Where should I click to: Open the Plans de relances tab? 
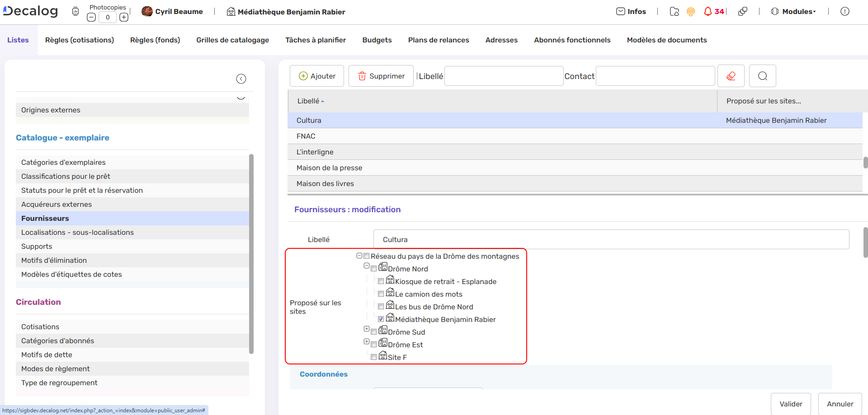click(438, 40)
